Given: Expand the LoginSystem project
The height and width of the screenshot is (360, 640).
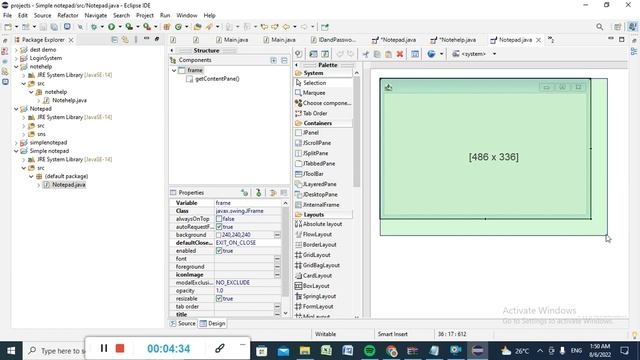Looking at the screenshot, I should (16, 58).
